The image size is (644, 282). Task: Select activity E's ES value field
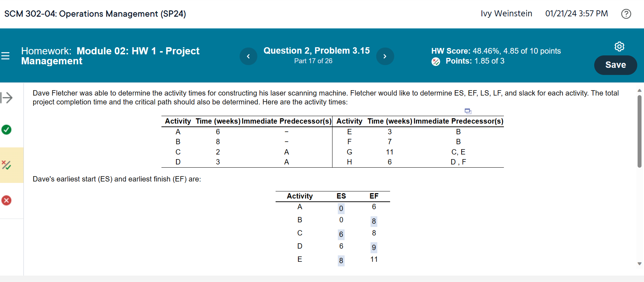[x=341, y=260]
